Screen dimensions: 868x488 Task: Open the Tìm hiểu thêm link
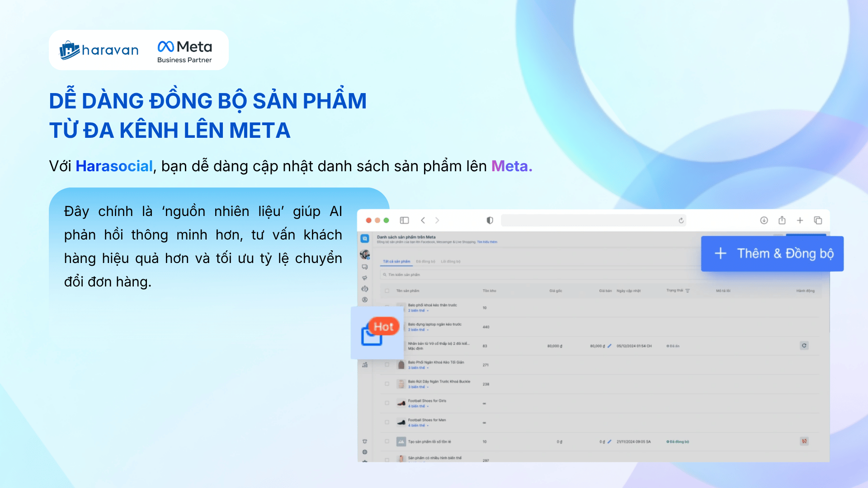pyautogui.click(x=487, y=242)
